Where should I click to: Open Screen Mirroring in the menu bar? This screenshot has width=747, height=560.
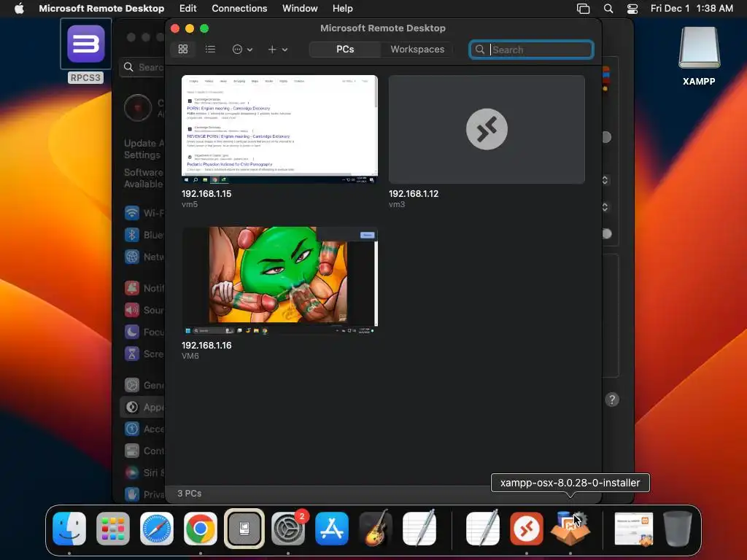583,9
